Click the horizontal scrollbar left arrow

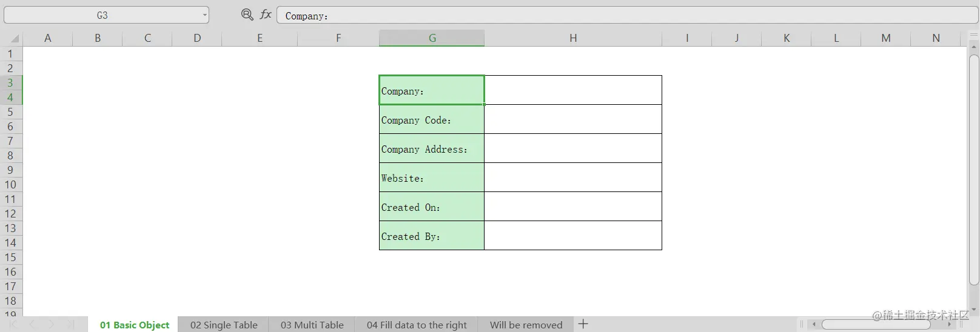(x=814, y=325)
